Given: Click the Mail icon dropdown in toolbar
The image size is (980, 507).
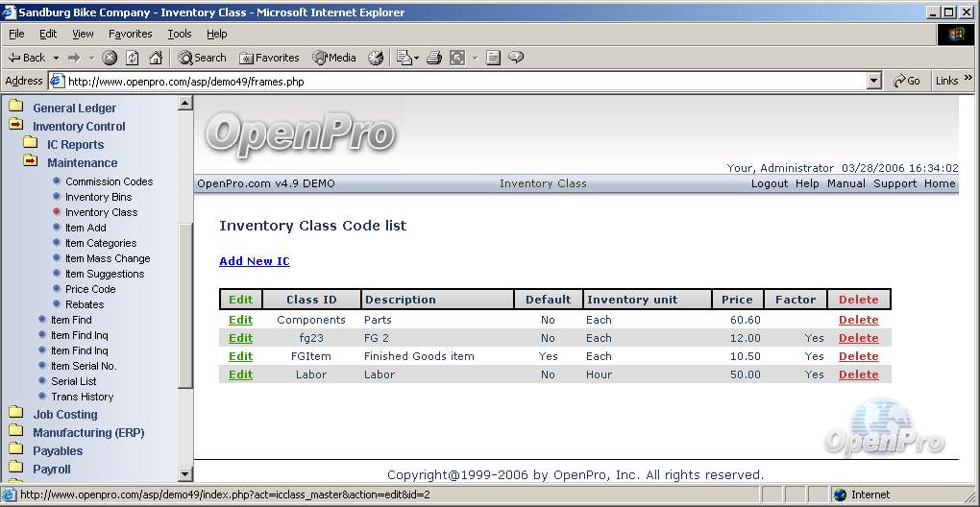Looking at the screenshot, I should (x=407, y=58).
